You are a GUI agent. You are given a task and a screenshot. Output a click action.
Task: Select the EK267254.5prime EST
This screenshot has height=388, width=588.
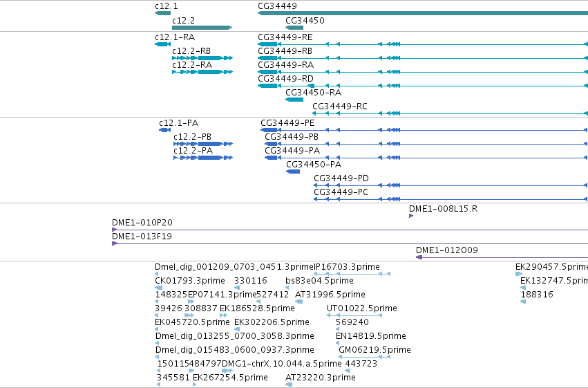pos(195,385)
